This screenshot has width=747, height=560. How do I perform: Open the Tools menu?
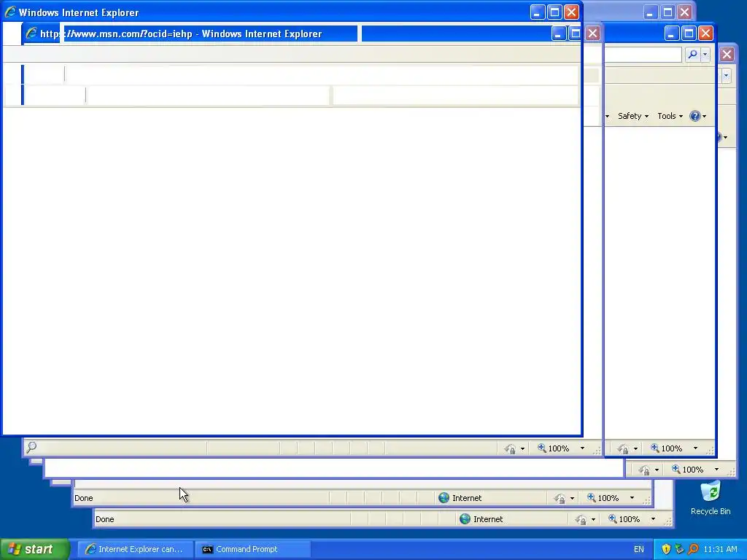point(670,116)
